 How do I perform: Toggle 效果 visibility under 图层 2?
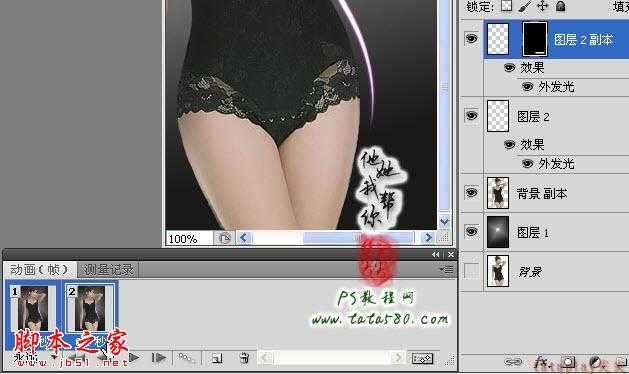tap(509, 144)
